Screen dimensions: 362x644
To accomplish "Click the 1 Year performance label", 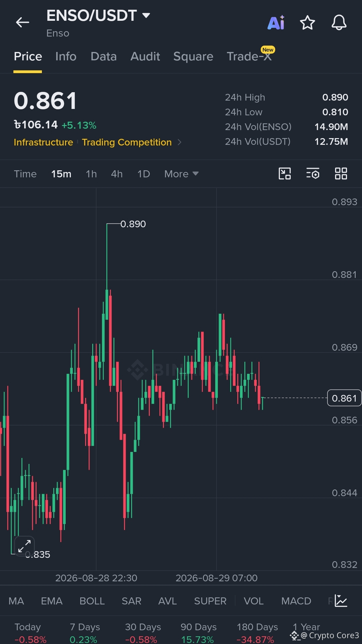I will [x=306, y=627].
